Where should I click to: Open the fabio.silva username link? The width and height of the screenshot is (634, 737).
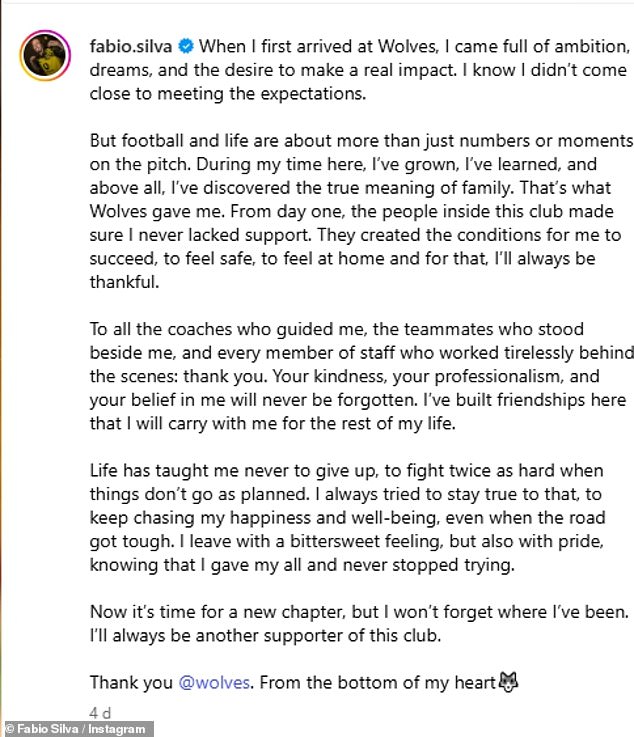coord(132,46)
